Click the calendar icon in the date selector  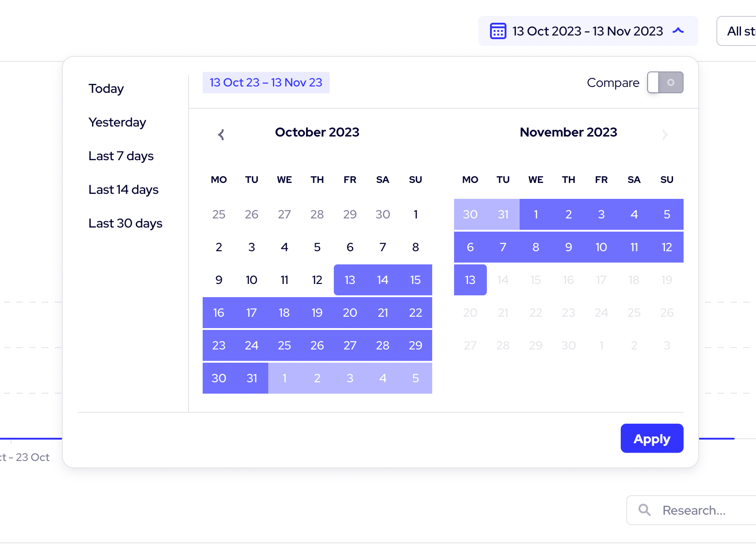pyautogui.click(x=498, y=31)
